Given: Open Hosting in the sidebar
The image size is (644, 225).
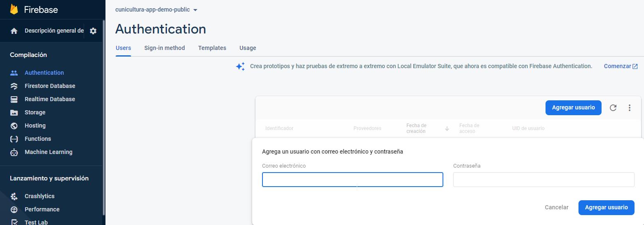Looking at the screenshot, I should [35, 126].
